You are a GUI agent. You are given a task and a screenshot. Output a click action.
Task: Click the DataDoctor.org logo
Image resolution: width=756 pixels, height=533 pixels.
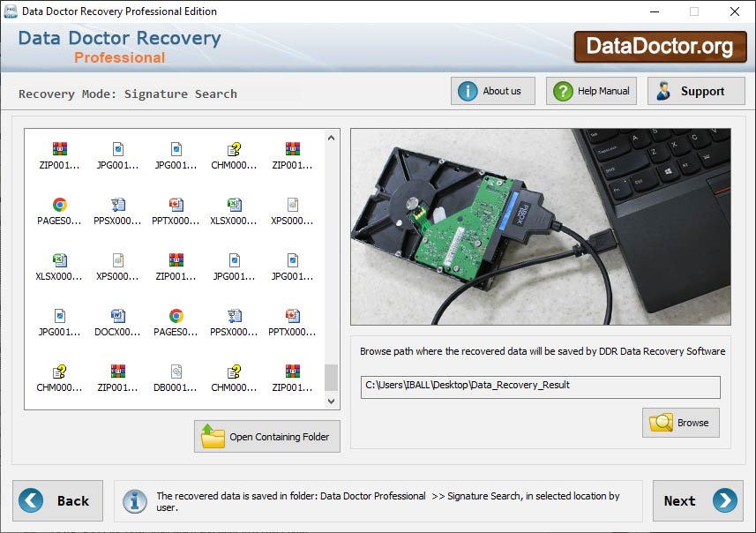click(x=661, y=46)
